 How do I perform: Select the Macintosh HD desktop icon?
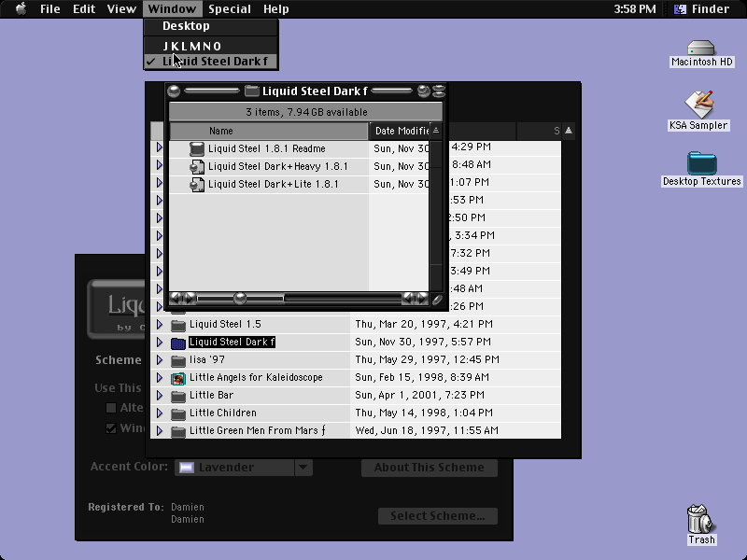[x=701, y=49]
